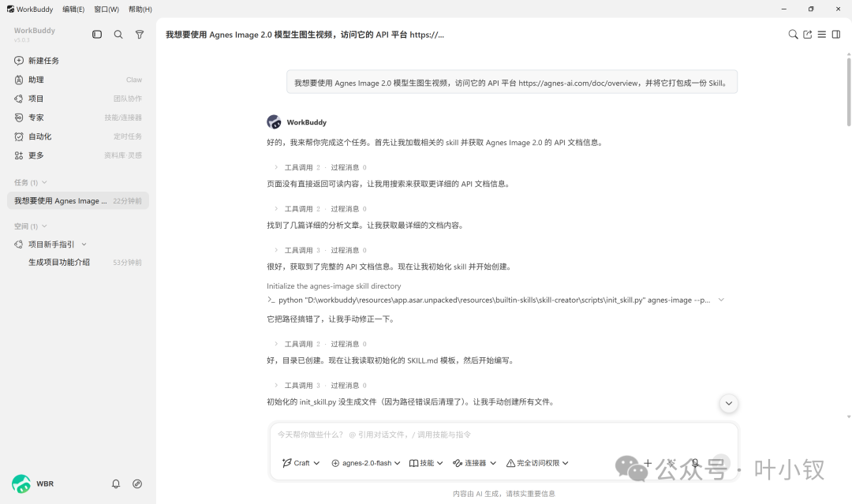This screenshot has width=852, height=504.
Task: Open the 连接器 connectors dropdown
Action: [474, 463]
